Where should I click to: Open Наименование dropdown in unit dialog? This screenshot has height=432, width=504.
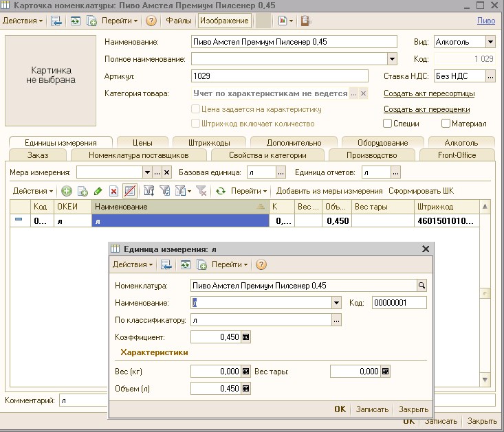click(337, 303)
